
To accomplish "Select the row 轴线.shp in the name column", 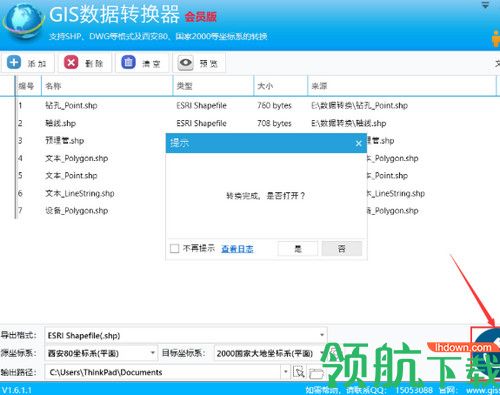I will coord(61,123).
